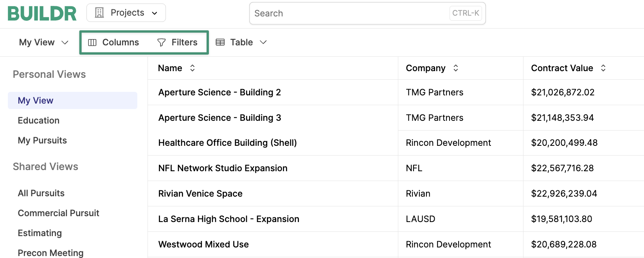Click the BUILDR logo
The image size is (644, 258).
pyautogui.click(x=42, y=13)
